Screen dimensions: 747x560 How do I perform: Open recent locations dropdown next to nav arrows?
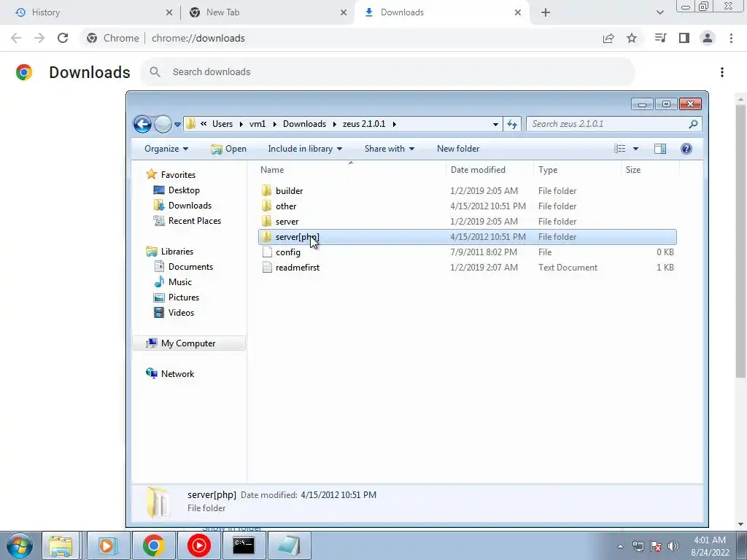pos(177,124)
